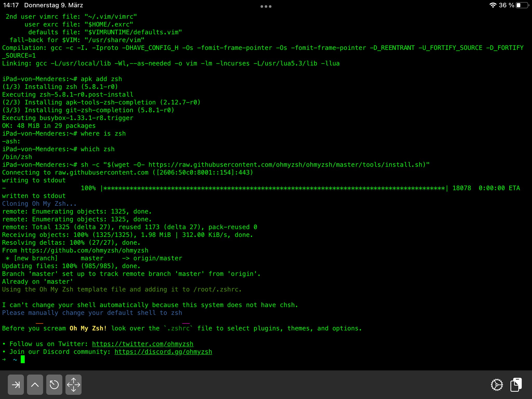Tap the Tab key button in toolbar
This screenshot has height=399, width=532.
(16, 384)
